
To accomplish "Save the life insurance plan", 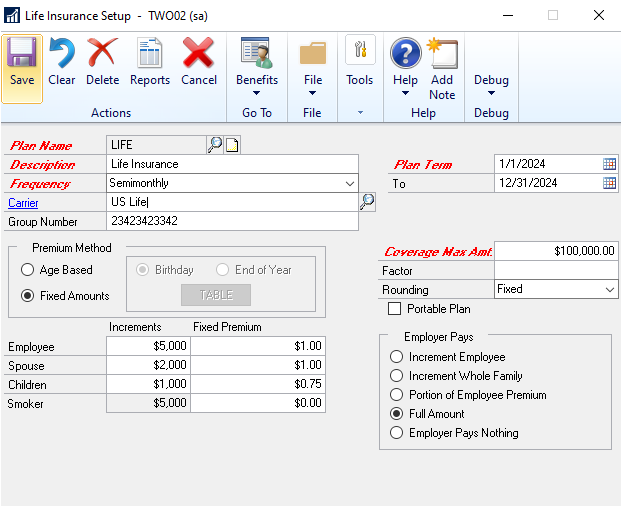I will (22, 68).
